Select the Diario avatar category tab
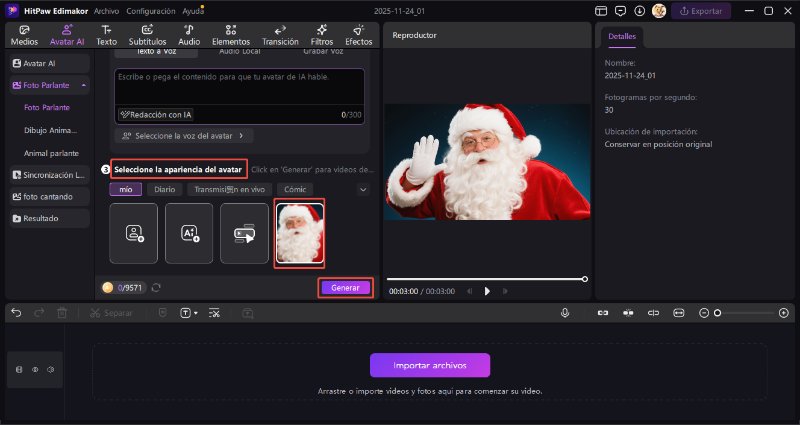 (x=165, y=189)
